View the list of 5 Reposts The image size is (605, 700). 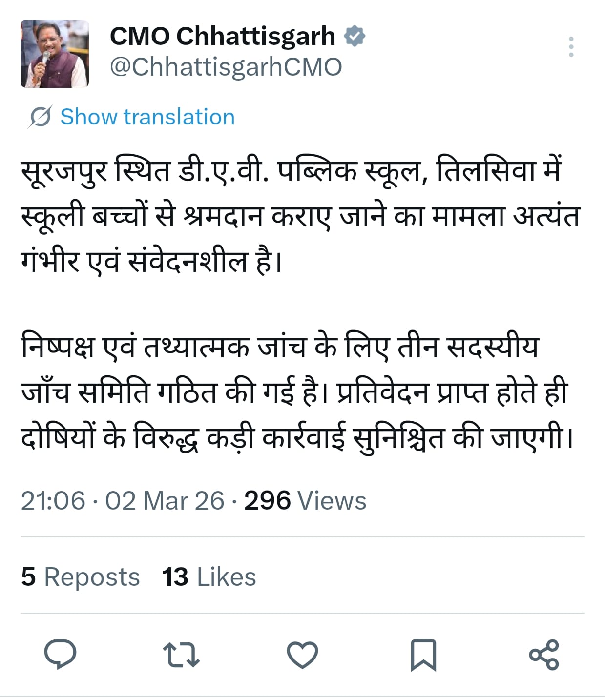pos(81,576)
